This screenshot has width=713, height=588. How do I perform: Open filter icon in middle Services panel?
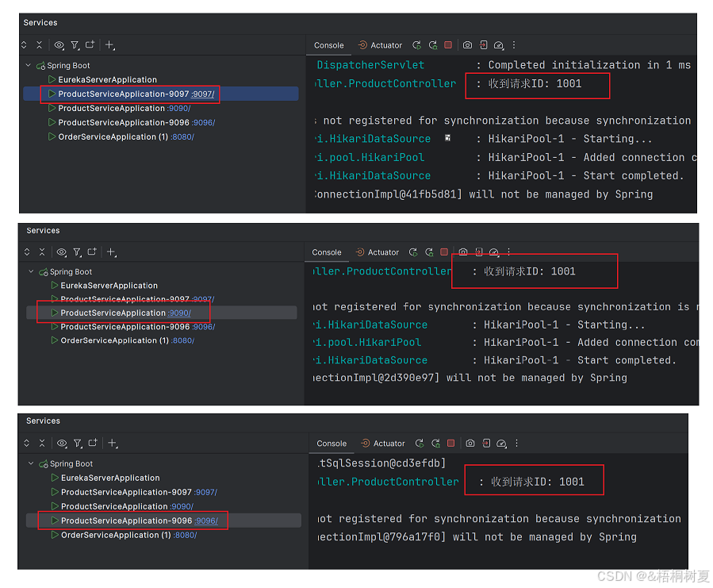(77, 252)
